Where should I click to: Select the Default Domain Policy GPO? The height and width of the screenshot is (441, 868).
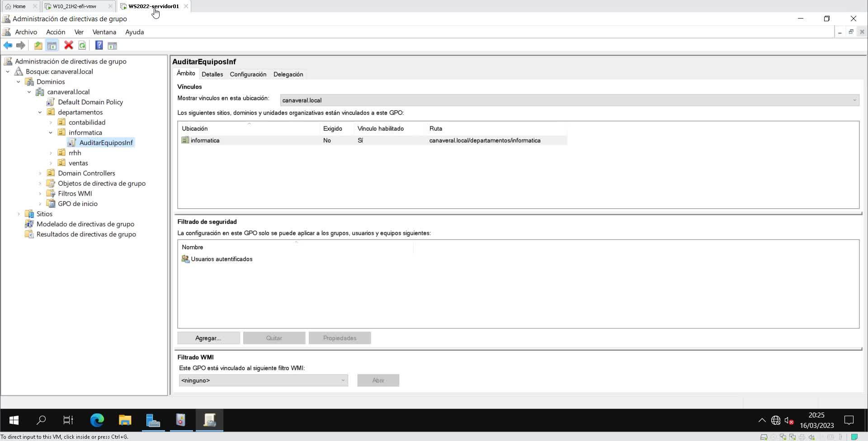coord(90,102)
